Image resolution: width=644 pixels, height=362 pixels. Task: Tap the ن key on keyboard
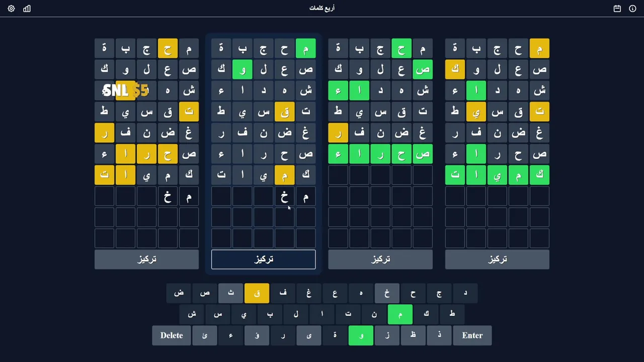pos(374,314)
